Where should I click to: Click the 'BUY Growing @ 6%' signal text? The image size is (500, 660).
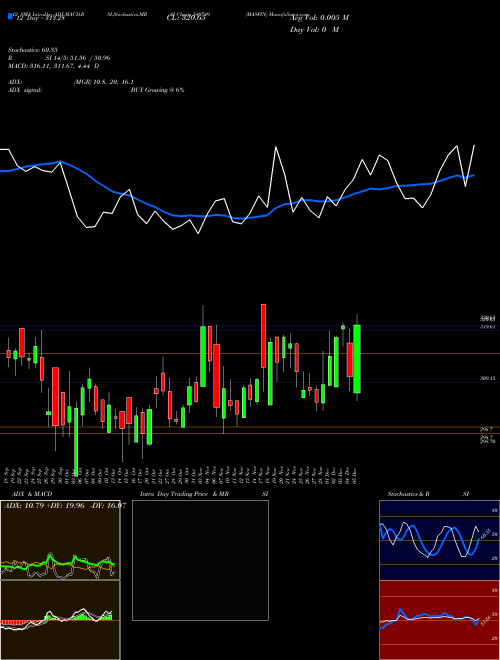pyautogui.click(x=157, y=90)
